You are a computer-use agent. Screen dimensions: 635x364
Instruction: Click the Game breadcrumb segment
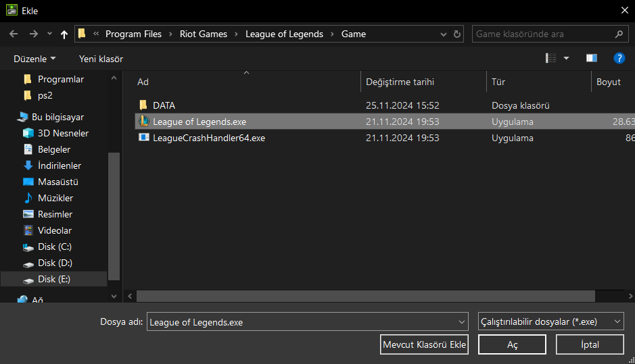353,34
